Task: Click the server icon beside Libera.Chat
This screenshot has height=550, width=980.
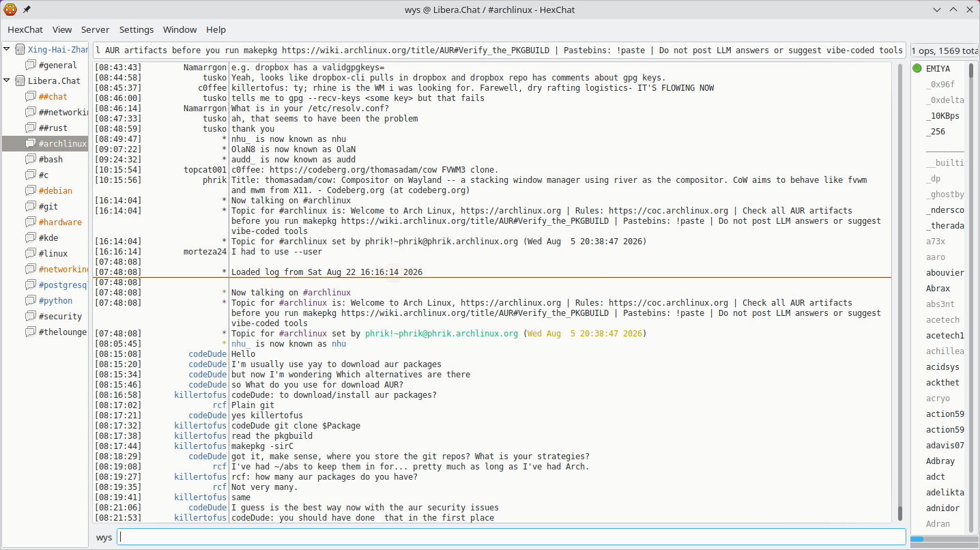Action: [x=20, y=81]
